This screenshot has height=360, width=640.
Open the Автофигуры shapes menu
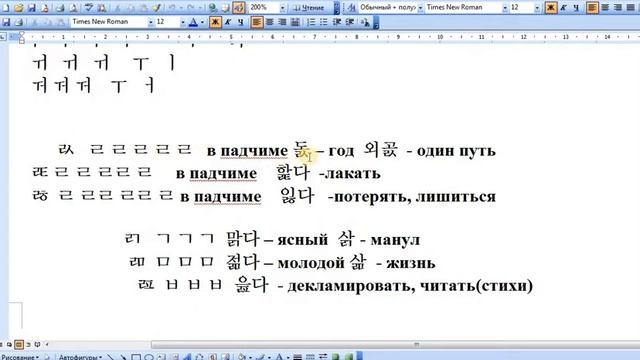(x=80, y=357)
